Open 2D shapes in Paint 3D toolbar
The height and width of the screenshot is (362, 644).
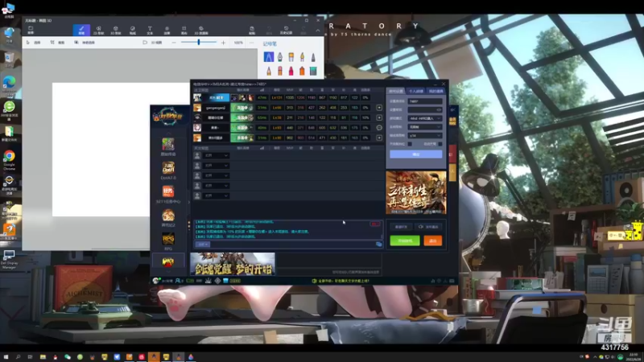point(98,30)
